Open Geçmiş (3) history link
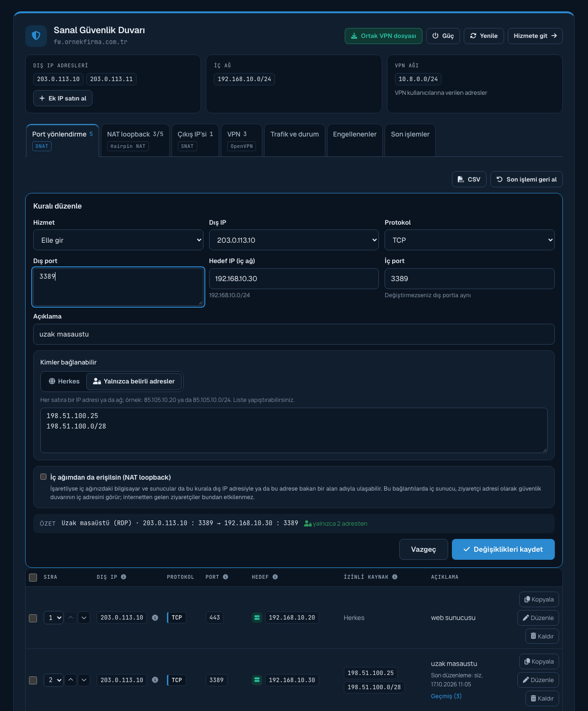Screen dimensions: 588x711 click(446, 696)
